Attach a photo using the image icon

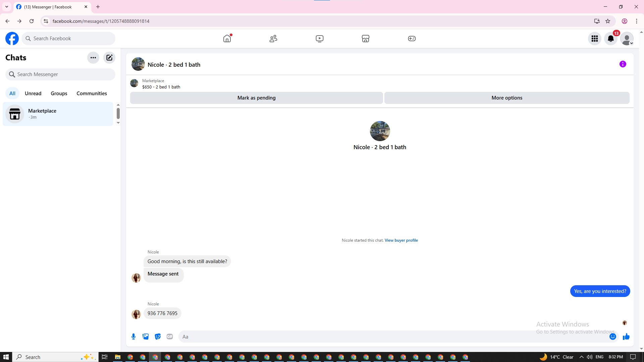pos(146,337)
